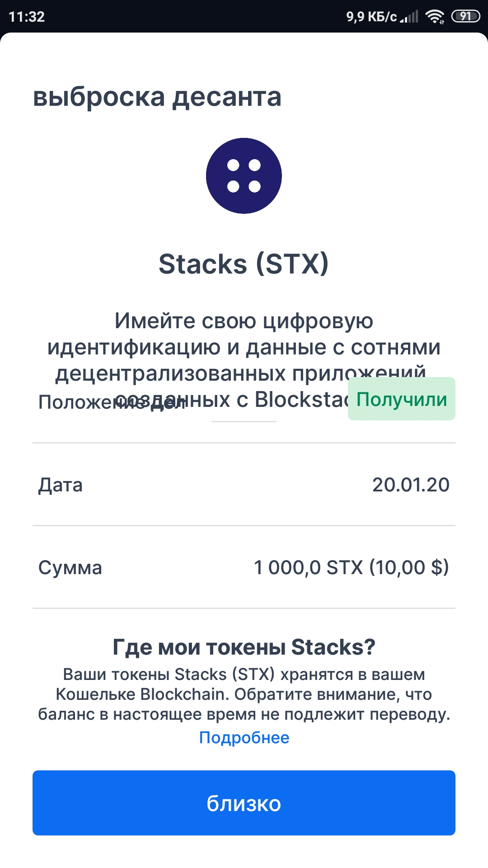Tap the Кошельке Blockchain notice text
Image resolution: width=488 pixels, height=868 pixels.
tap(244, 694)
